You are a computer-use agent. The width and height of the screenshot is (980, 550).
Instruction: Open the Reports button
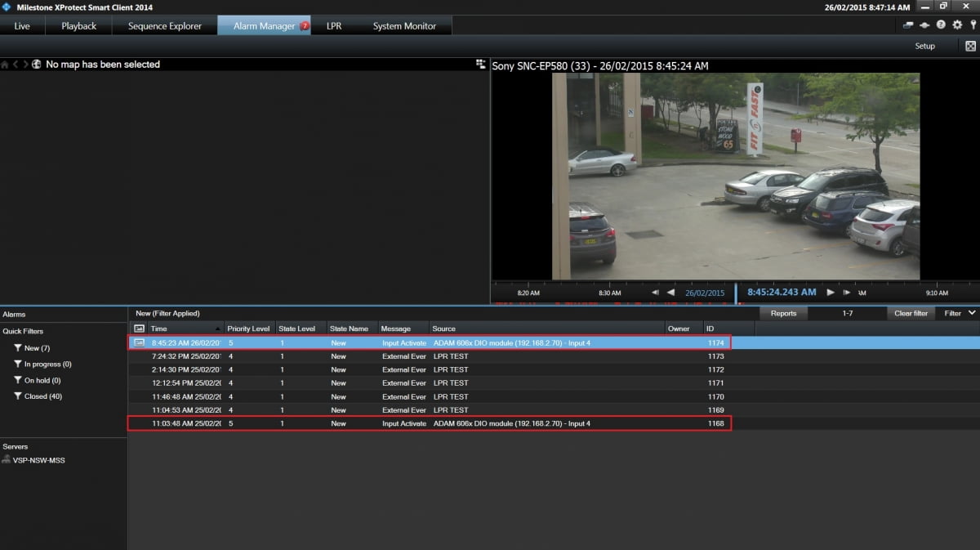(783, 313)
